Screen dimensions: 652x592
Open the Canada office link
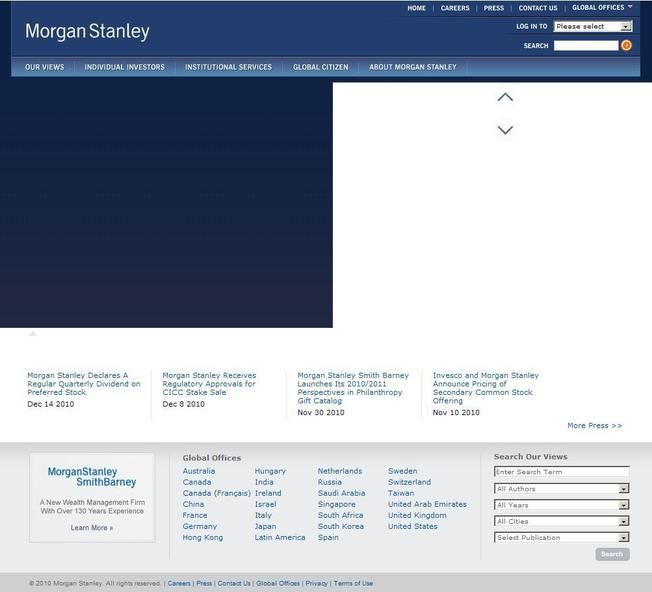[197, 482]
